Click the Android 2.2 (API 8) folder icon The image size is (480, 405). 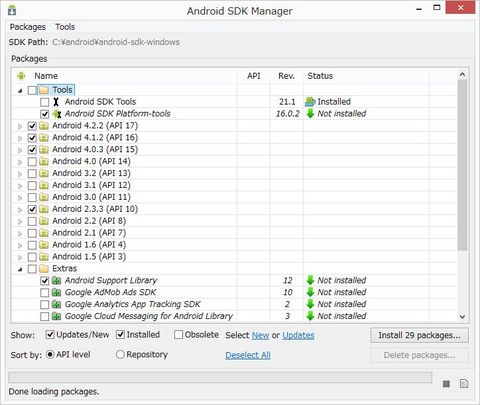tap(44, 221)
